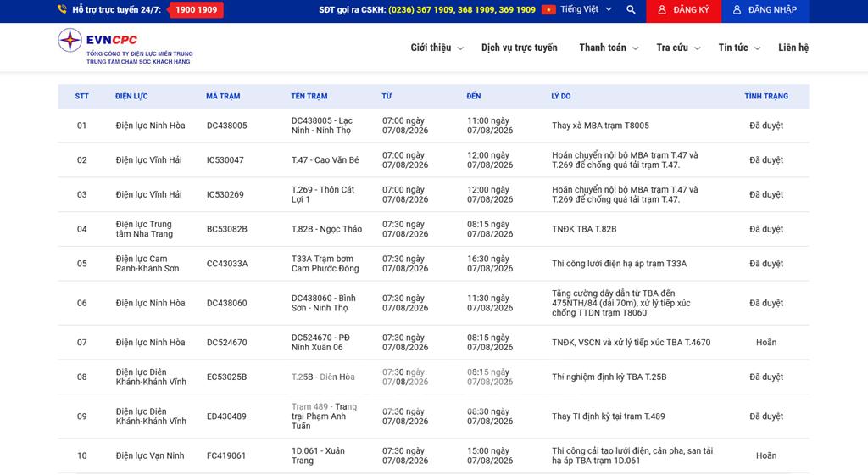Screen dimensions: 868x475
Task: Open the Liên hệ menu item
Action: (793, 47)
